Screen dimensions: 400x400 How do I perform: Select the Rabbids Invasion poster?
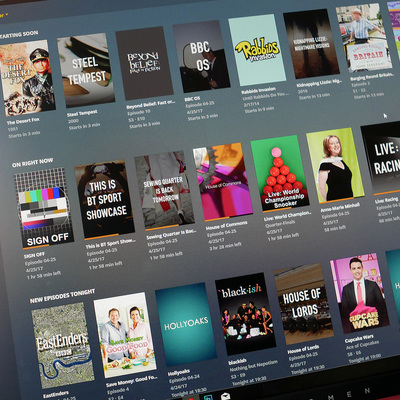(x=257, y=50)
